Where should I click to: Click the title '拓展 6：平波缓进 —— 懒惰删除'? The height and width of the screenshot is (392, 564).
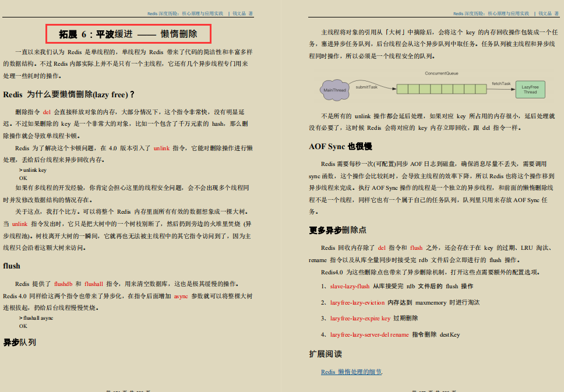pyautogui.click(x=128, y=34)
